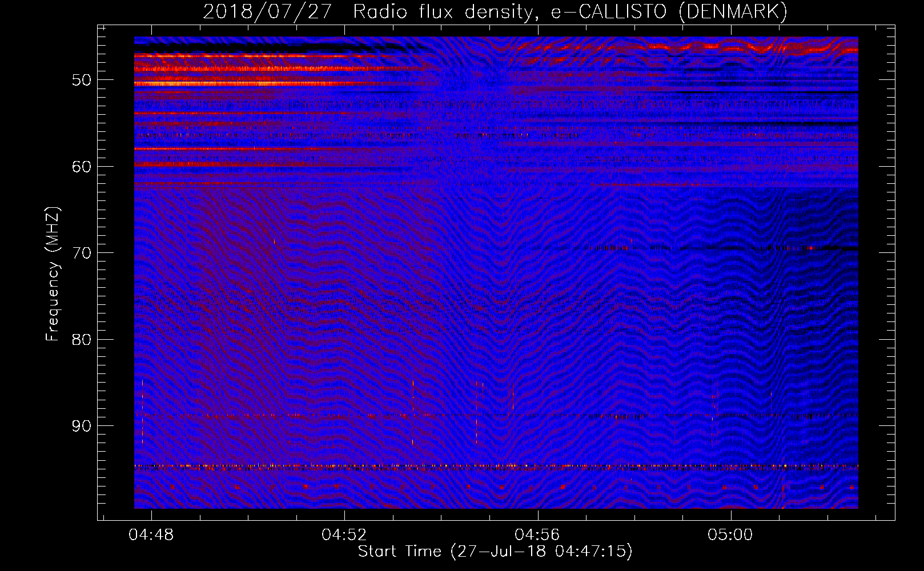Click the 60 frequency tick label
Image resolution: width=924 pixels, height=571 pixels.
tap(82, 167)
